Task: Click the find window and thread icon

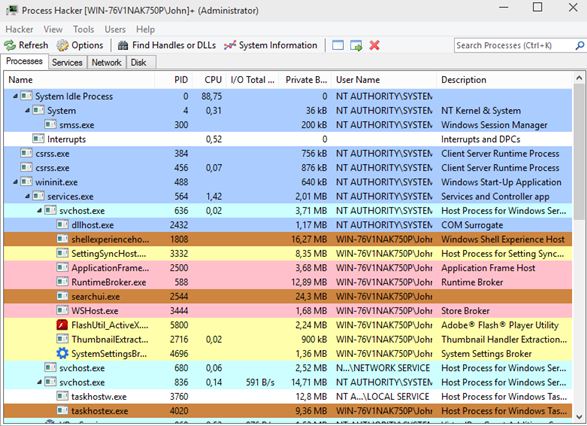Action: tap(356, 45)
